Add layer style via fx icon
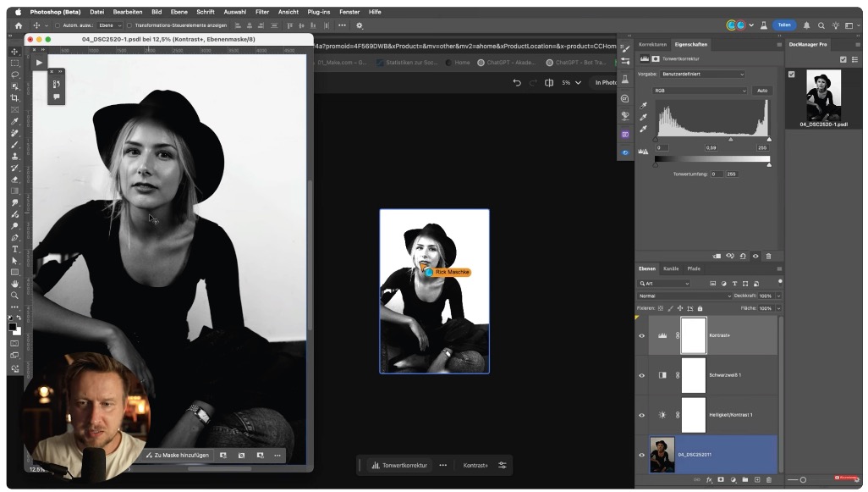Viewport: 868px width, 492px height. 709,480
